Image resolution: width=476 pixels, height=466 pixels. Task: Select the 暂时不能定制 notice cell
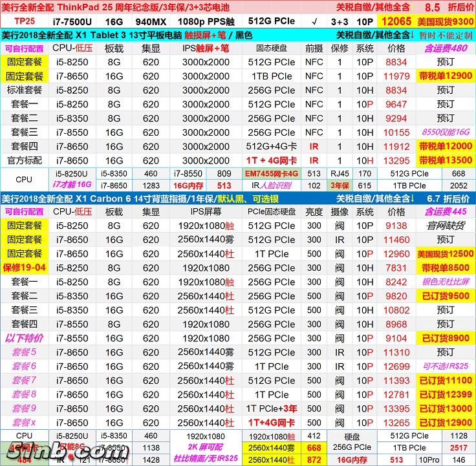446,35
